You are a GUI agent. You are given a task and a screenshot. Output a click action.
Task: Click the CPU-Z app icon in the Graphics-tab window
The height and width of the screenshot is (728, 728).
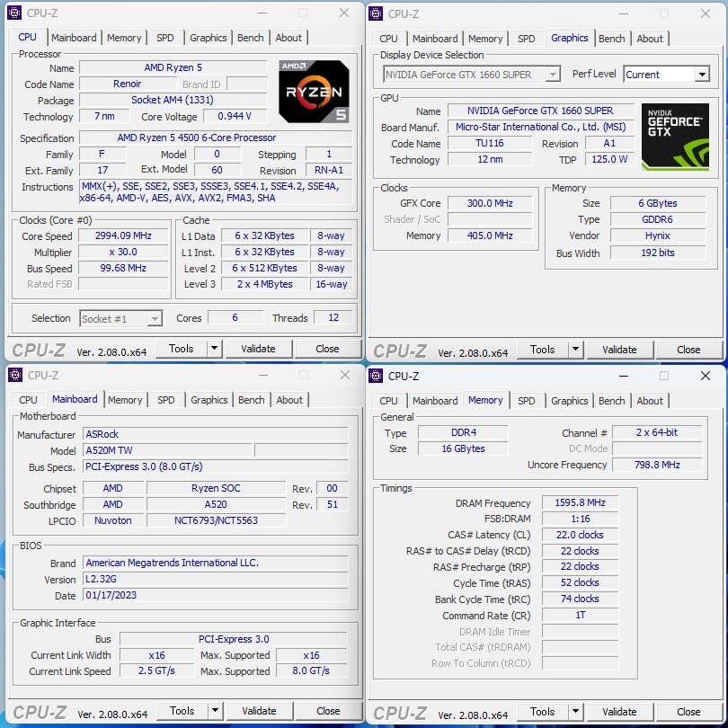[376, 13]
